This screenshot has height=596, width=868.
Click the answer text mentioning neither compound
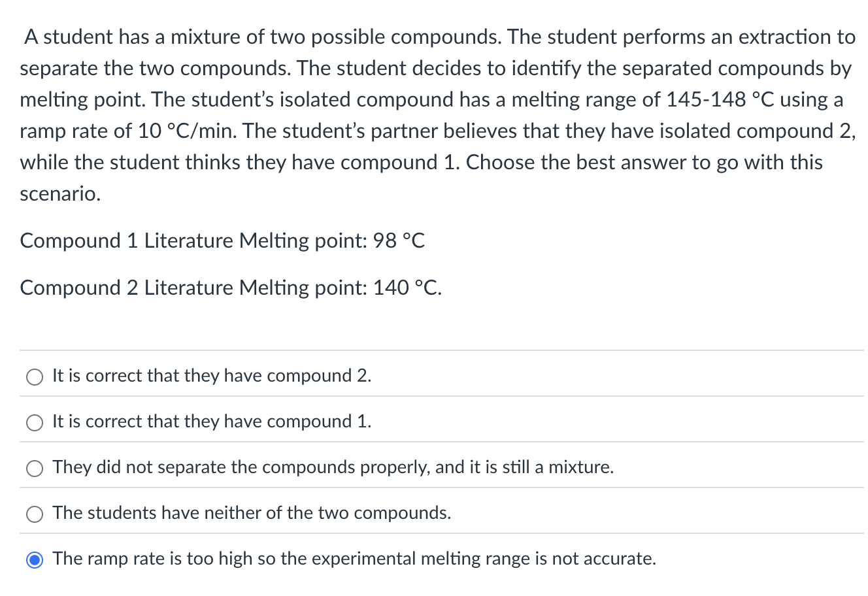[x=251, y=514]
